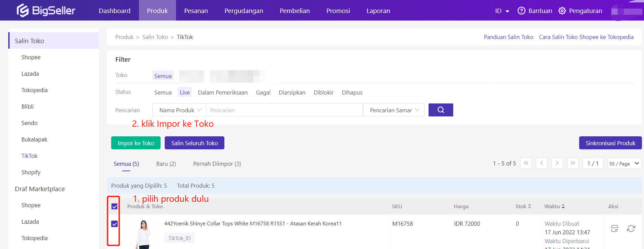Open the Pembelian menu

(295, 11)
